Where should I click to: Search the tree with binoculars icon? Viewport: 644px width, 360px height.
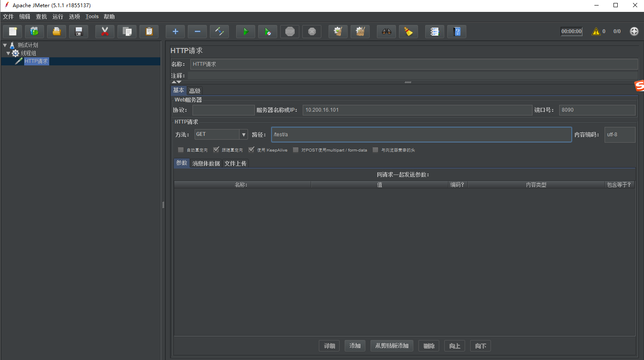pos(387,31)
